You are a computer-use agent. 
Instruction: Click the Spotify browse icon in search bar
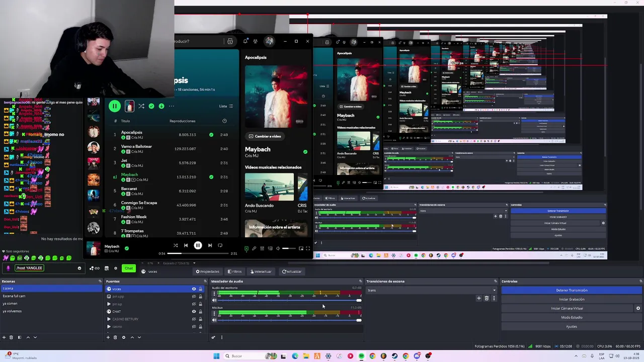pos(230,41)
